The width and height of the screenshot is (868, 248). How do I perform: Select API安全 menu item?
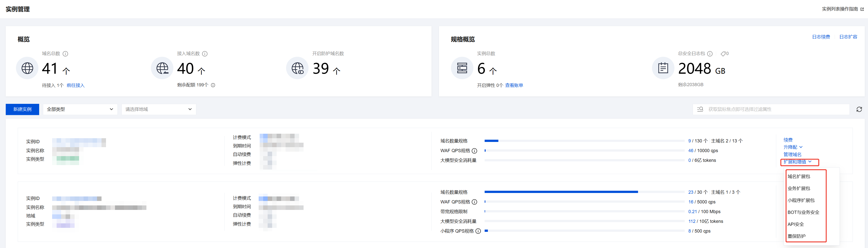tap(796, 224)
